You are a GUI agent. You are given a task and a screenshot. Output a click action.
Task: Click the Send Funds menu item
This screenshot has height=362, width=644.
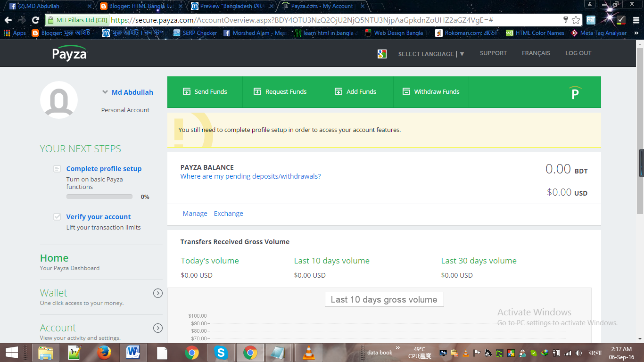coord(205,92)
